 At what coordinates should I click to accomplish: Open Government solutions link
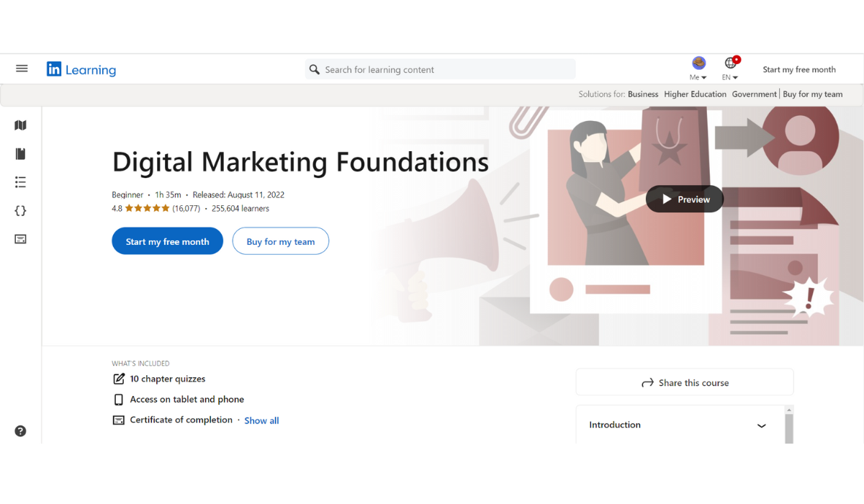coord(755,94)
